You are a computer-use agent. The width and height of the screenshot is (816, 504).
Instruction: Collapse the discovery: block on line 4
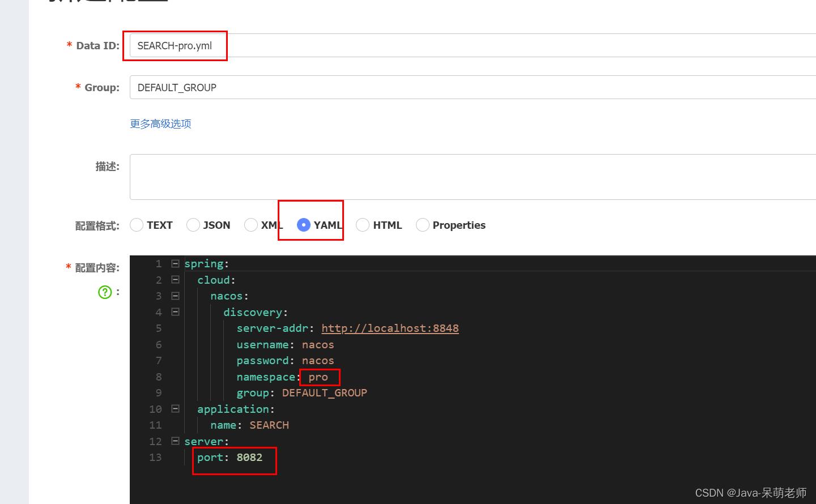click(175, 311)
